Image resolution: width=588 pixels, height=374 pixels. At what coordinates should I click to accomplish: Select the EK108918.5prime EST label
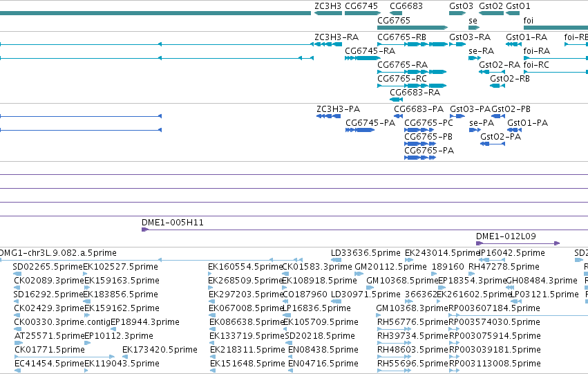coord(319,281)
